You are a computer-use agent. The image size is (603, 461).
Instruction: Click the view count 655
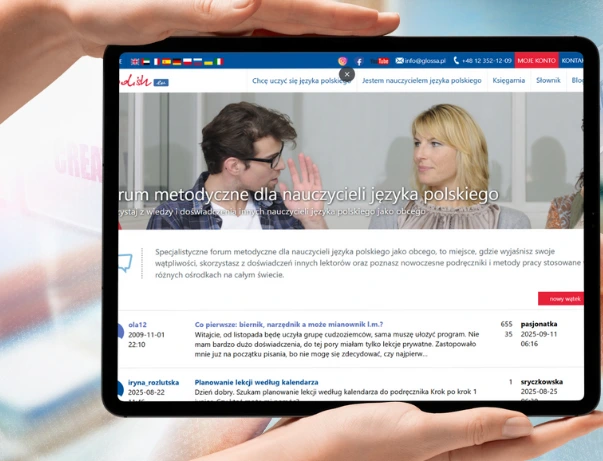click(506, 324)
